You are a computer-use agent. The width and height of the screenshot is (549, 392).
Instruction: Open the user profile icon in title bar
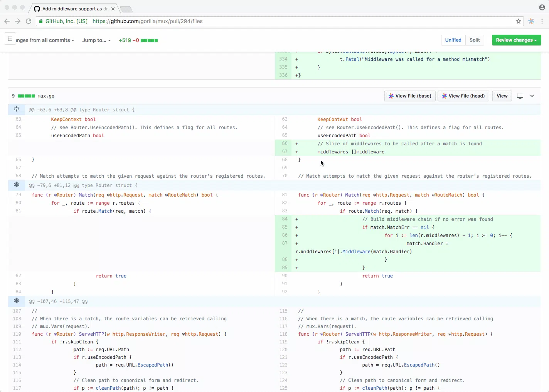[542, 7]
